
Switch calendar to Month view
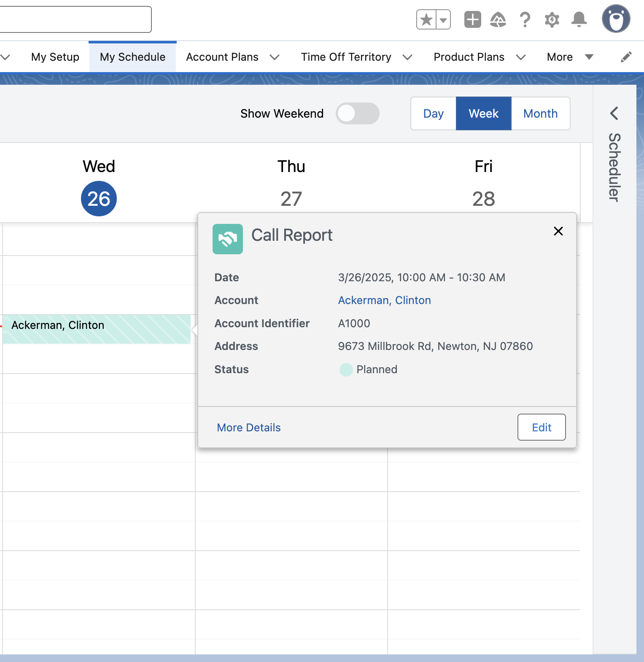click(x=540, y=113)
